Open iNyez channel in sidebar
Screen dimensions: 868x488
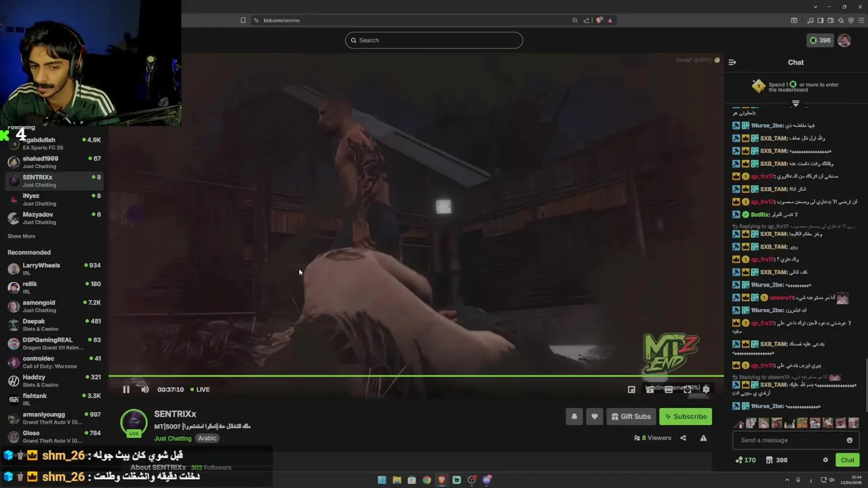(54, 199)
